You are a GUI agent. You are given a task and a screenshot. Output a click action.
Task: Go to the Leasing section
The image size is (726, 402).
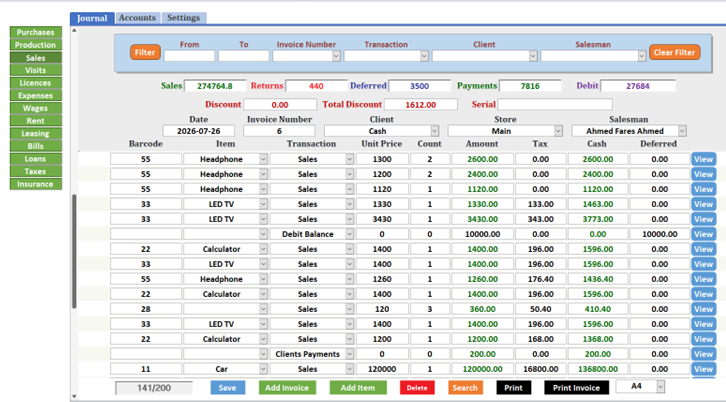(x=36, y=133)
